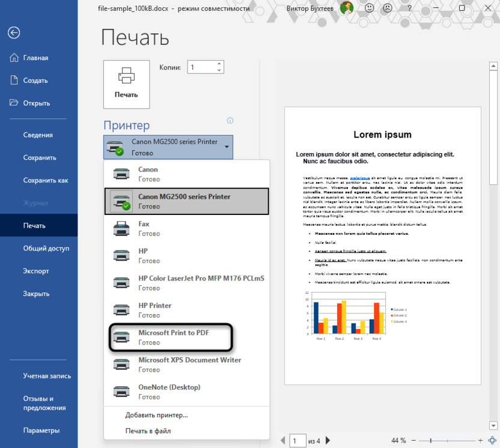
Task: Click the user avatar of Виктор Бухтеев
Action: tap(346, 8)
